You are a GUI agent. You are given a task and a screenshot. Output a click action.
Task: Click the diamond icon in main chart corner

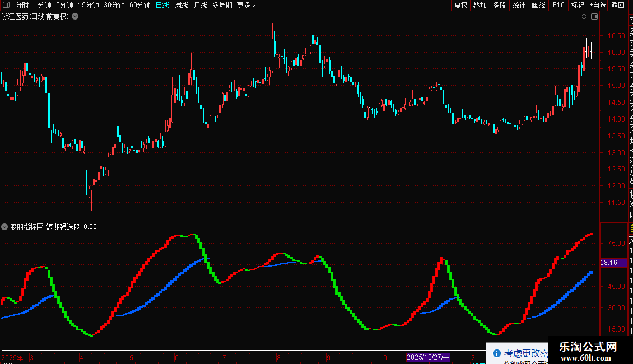click(x=584, y=17)
